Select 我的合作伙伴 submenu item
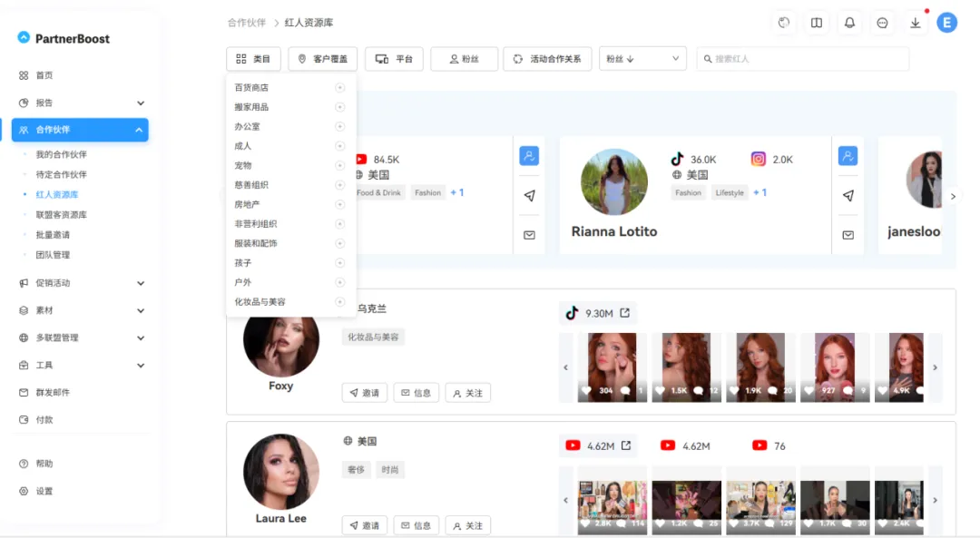The image size is (980, 538). [x=62, y=154]
